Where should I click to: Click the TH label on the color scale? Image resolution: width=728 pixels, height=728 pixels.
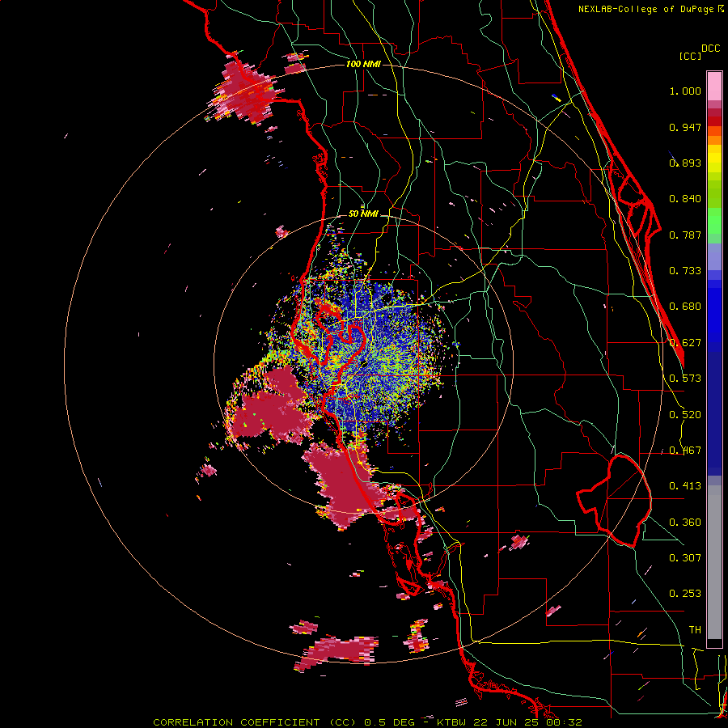[x=695, y=630]
